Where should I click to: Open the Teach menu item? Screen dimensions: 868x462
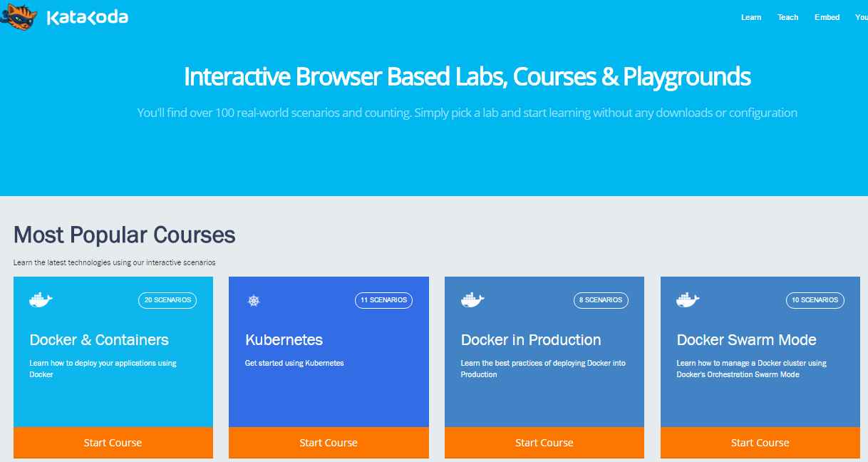tap(788, 17)
